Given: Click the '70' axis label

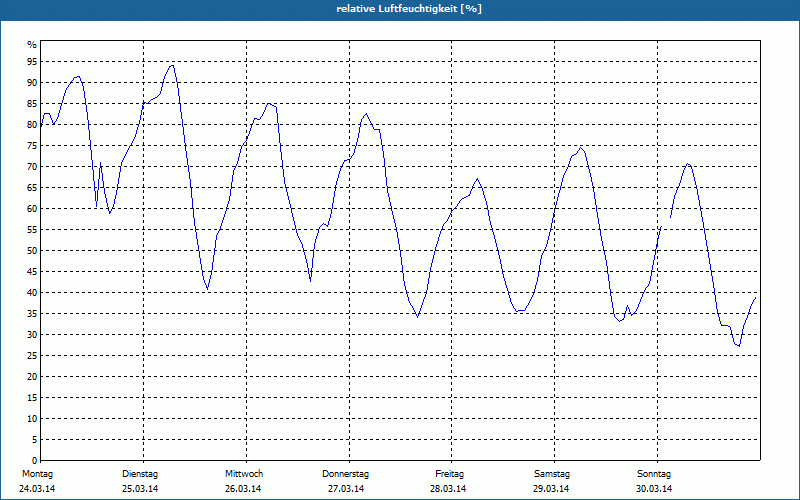Looking at the screenshot, I should point(32,167).
